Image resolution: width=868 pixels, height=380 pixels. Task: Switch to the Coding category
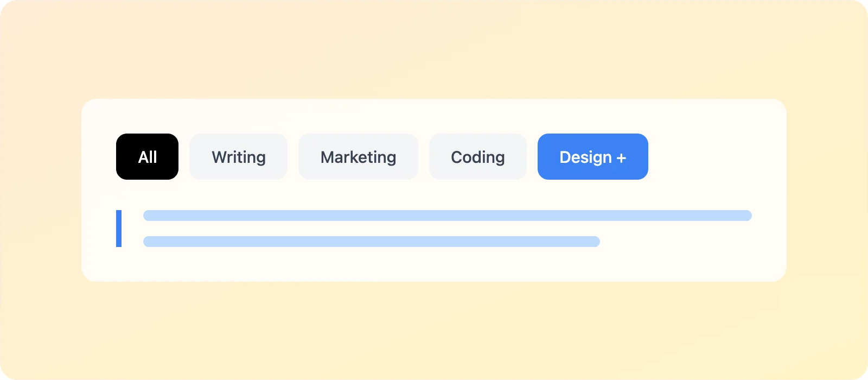477,157
